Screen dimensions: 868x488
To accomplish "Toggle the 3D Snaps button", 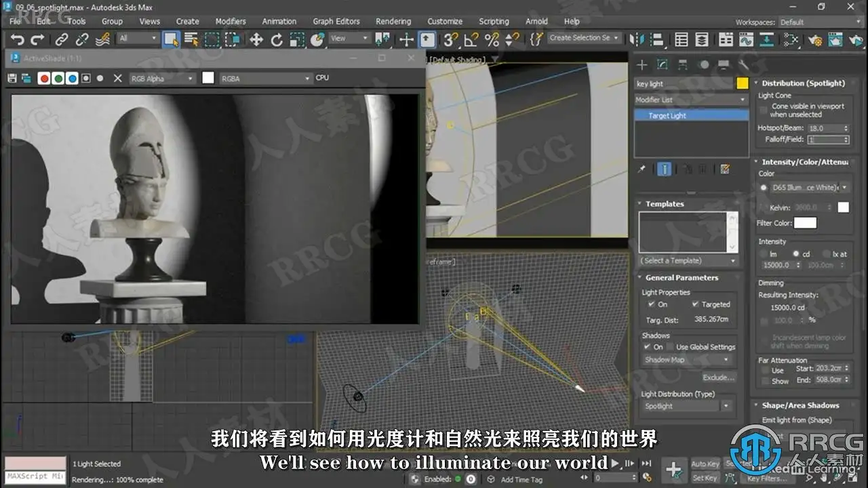I will (x=451, y=39).
